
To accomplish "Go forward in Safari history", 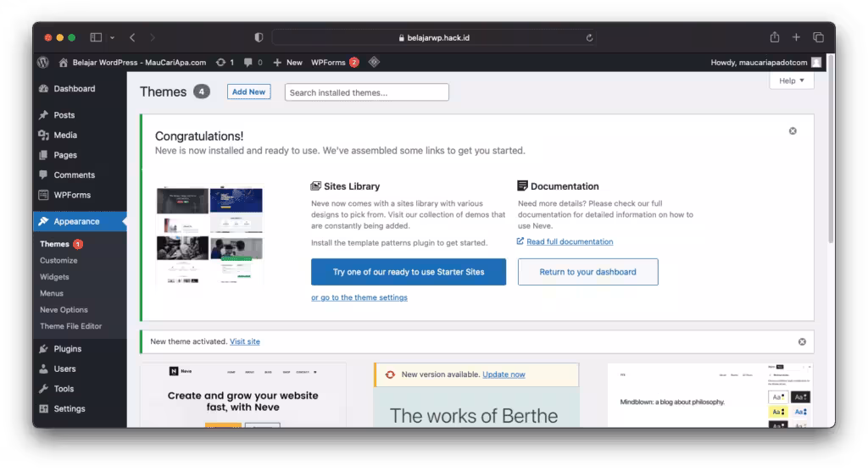I will 153,37.
